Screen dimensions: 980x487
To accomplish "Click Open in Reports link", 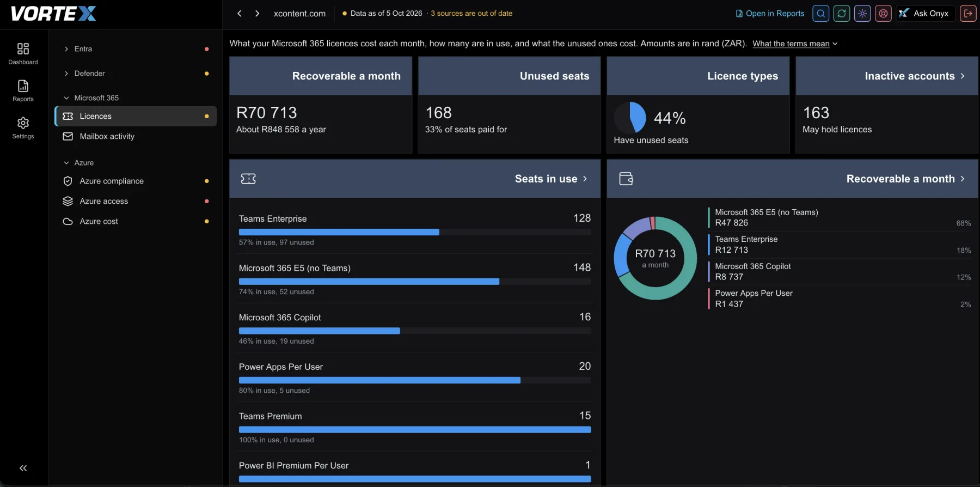I will point(770,14).
